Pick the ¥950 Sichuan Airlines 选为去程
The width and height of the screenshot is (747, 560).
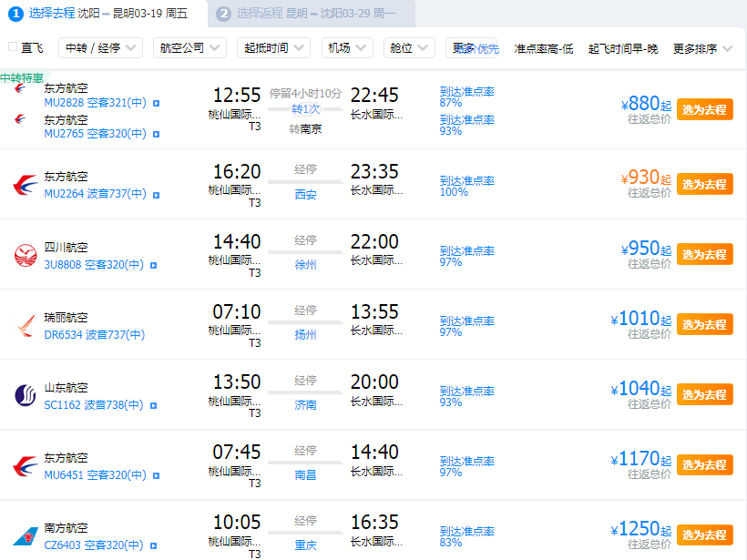(704, 254)
